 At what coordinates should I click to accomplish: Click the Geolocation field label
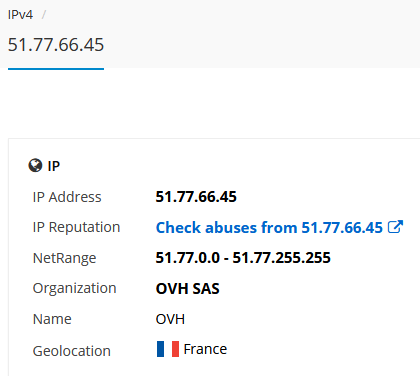click(x=72, y=351)
